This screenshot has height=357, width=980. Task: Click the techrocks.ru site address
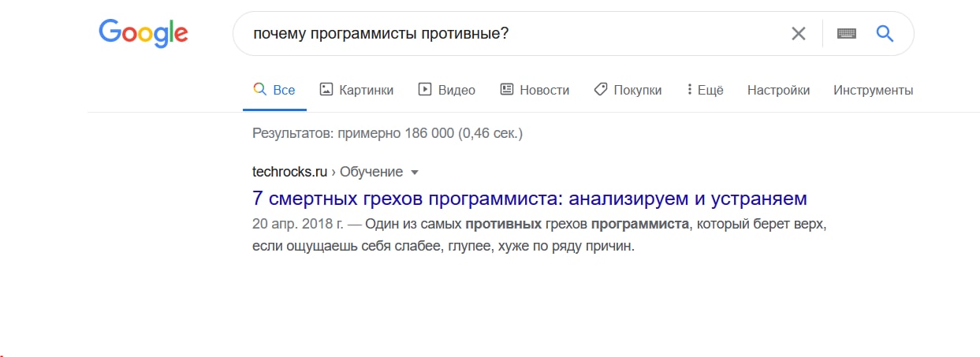coord(289,172)
